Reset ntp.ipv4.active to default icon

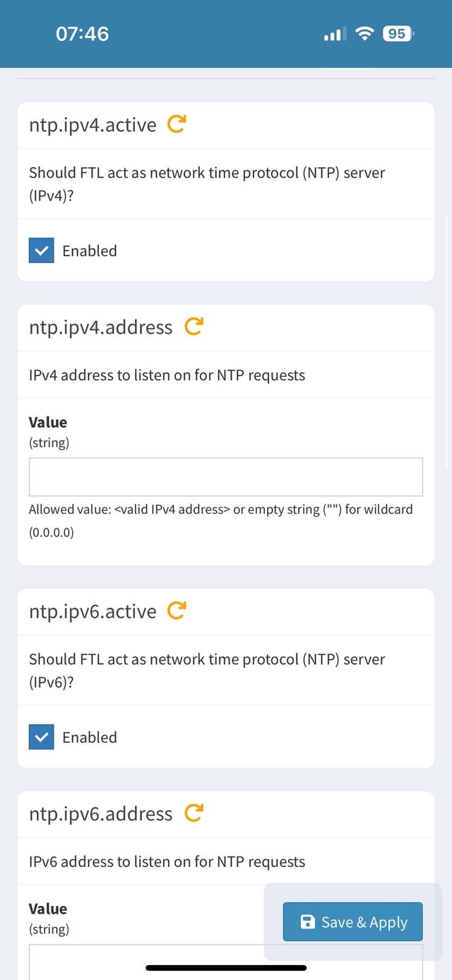pyautogui.click(x=177, y=124)
